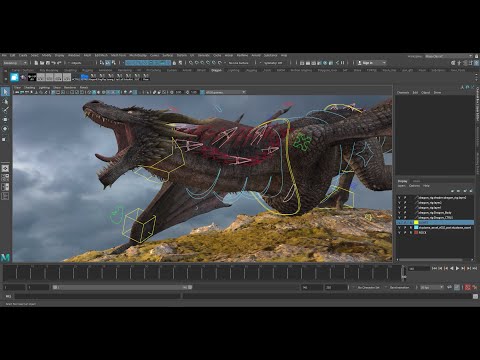The height and width of the screenshot is (360, 480).
Task: Pick the Paint selection tool in the toolbox
Action: 5,110
